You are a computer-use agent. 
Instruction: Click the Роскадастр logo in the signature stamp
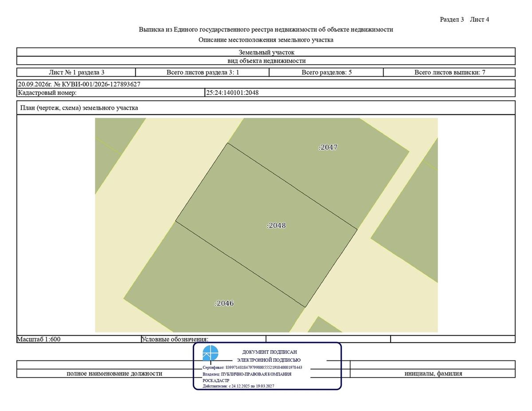(211, 354)
